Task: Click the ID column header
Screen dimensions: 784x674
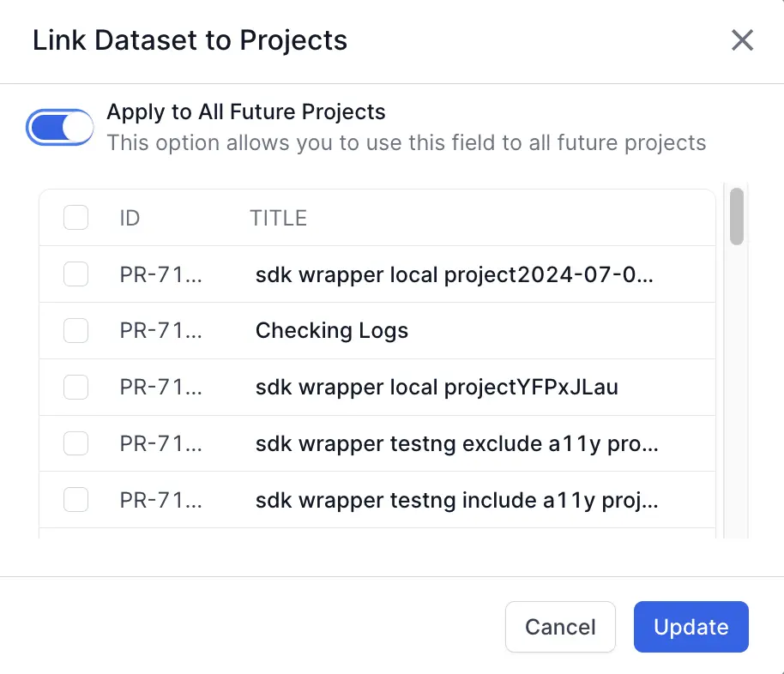Action: click(130, 218)
